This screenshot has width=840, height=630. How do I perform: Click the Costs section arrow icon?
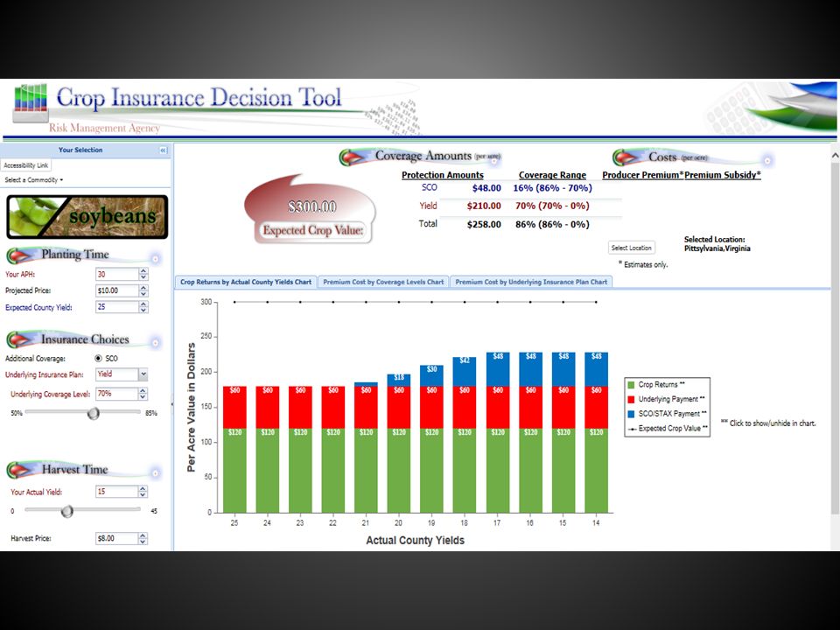click(x=626, y=157)
